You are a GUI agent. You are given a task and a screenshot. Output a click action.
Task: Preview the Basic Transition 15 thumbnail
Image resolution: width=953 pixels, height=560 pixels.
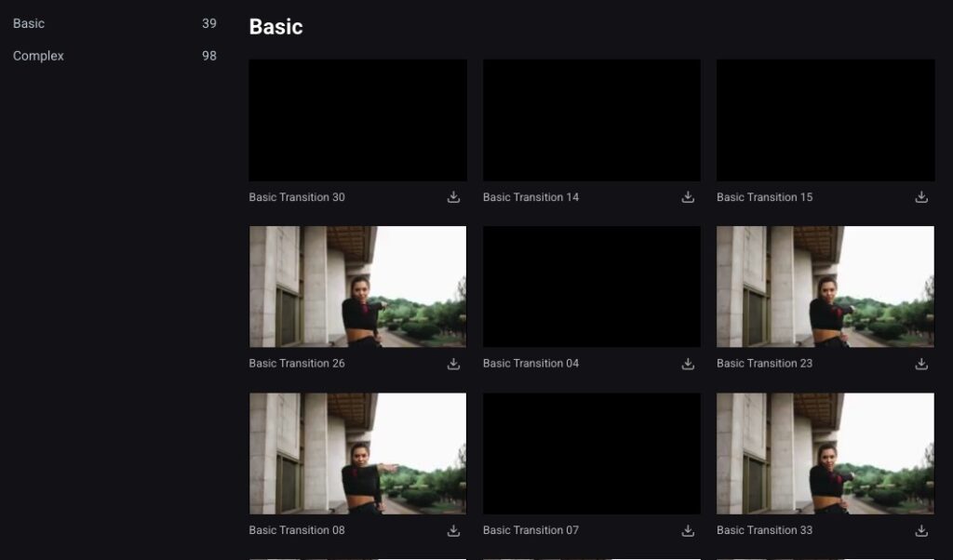[x=825, y=120]
